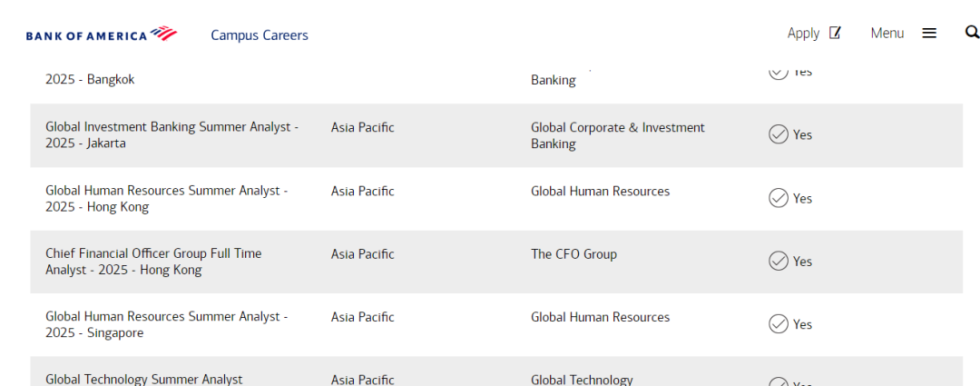Open Global Human Resources Summer Analyst Hong Kong
The image size is (980, 386).
pos(166,198)
